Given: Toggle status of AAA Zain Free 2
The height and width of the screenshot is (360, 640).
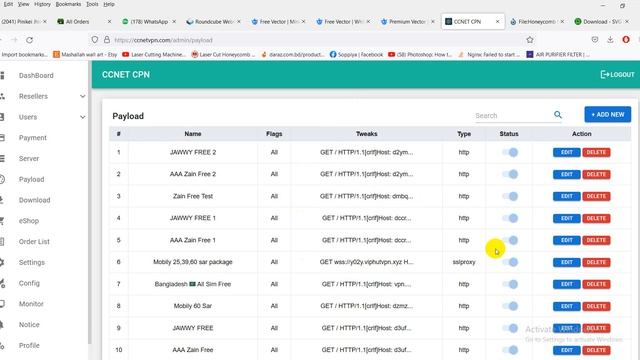Looking at the screenshot, I should click(x=510, y=174).
